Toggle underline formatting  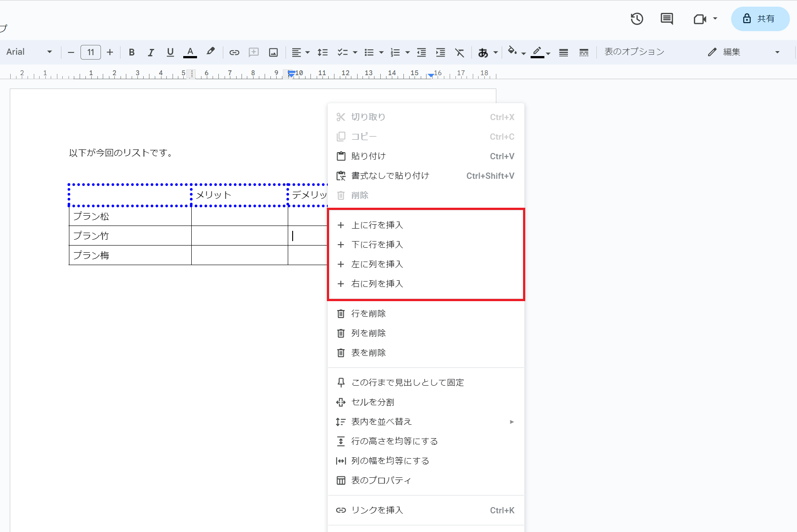[170, 52]
